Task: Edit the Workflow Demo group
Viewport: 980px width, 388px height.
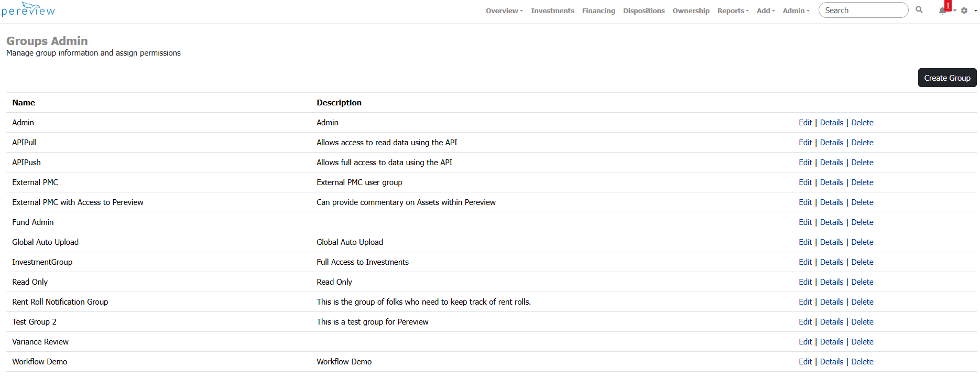Action: (x=805, y=362)
